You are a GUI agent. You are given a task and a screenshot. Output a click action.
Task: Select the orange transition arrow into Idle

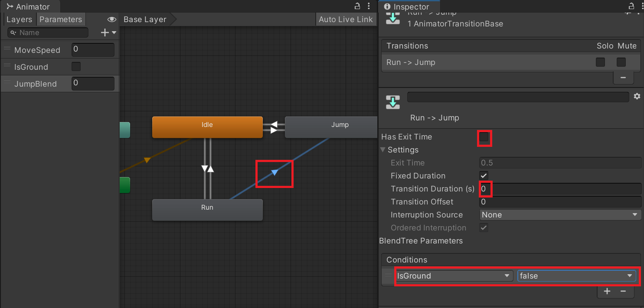[x=147, y=160]
